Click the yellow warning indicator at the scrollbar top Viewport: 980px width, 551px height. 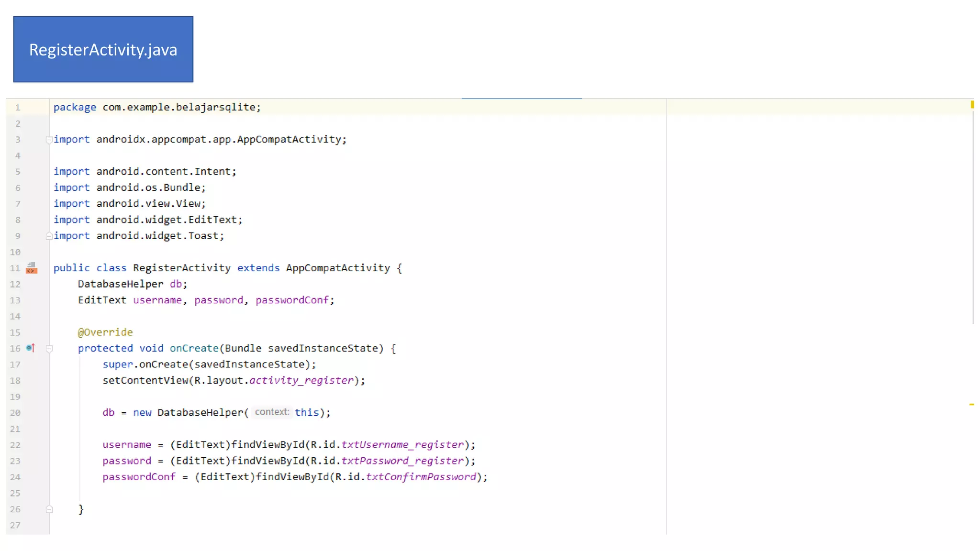coord(972,104)
